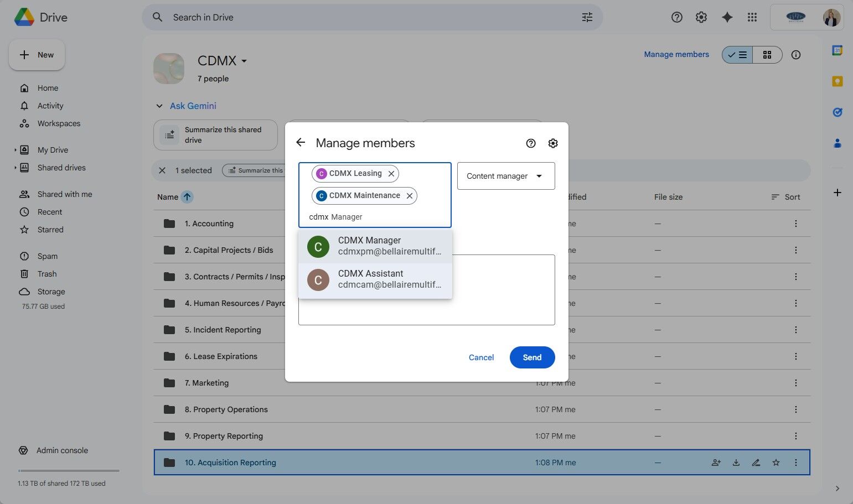Open more actions for 7. Marketing
Viewport: 853px width, 504px height.
point(796,383)
